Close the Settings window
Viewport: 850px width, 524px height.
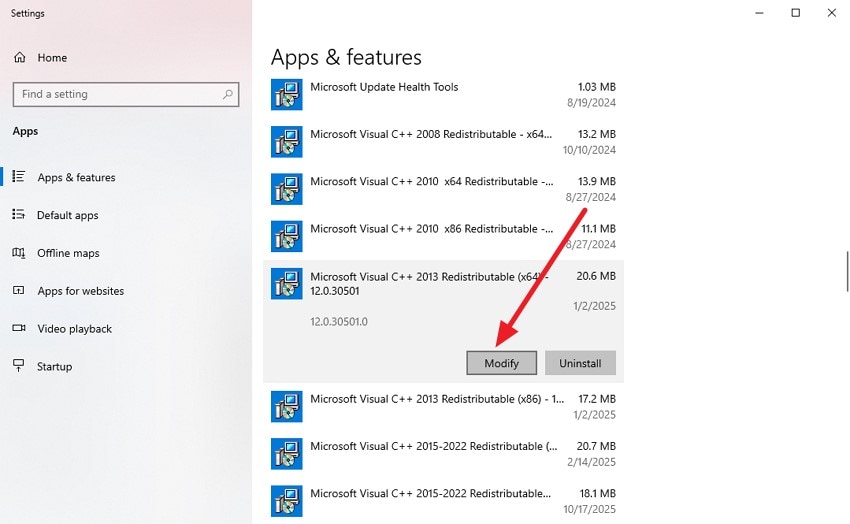pos(832,12)
